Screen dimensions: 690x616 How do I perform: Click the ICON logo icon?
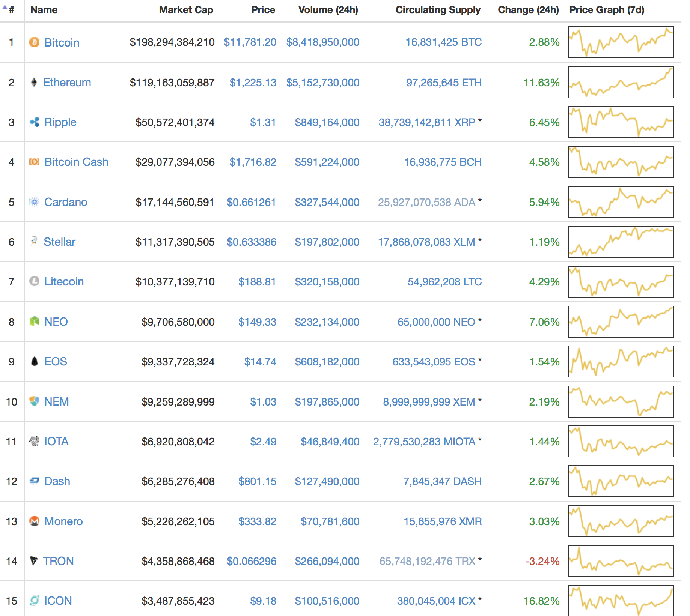point(34,601)
